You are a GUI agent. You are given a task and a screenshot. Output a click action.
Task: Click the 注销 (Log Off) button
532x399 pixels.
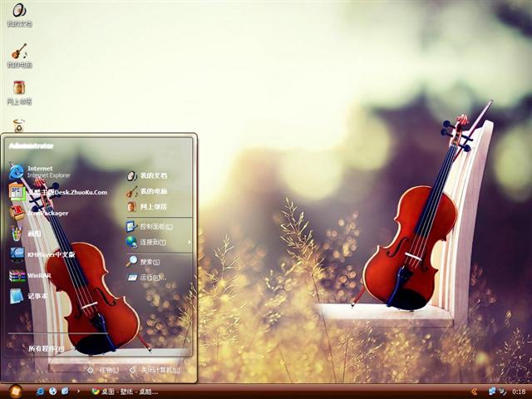(x=103, y=370)
